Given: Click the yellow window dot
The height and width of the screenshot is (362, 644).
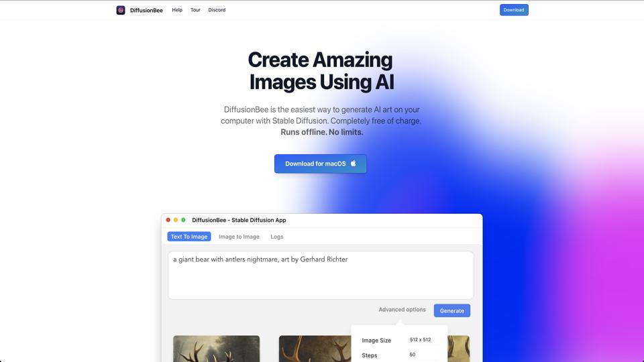Looking at the screenshot, I should coord(176,220).
